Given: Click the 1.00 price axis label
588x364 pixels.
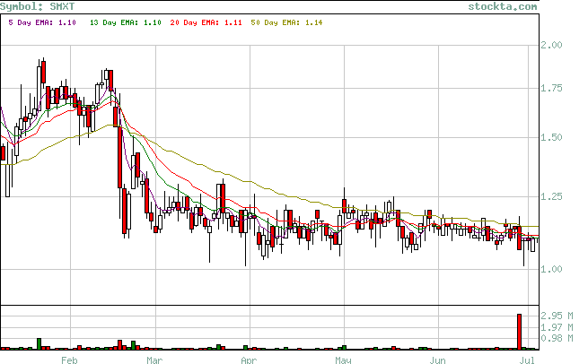Looking at the screenshot, I should tap(551, 269).
